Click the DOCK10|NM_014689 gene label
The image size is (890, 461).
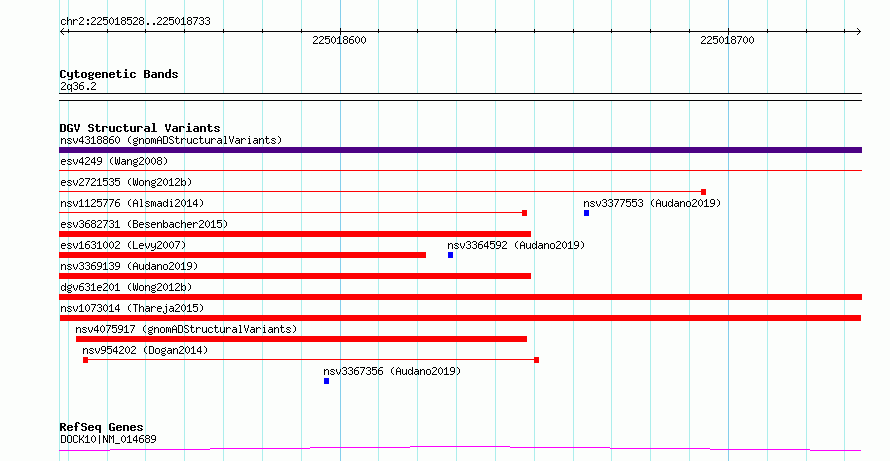108,439
